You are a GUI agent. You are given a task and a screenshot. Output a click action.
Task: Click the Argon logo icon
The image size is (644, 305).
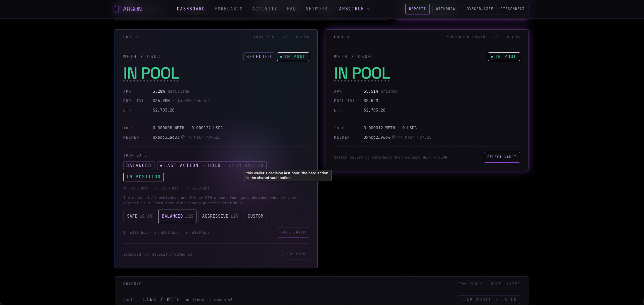pos(117,9)
